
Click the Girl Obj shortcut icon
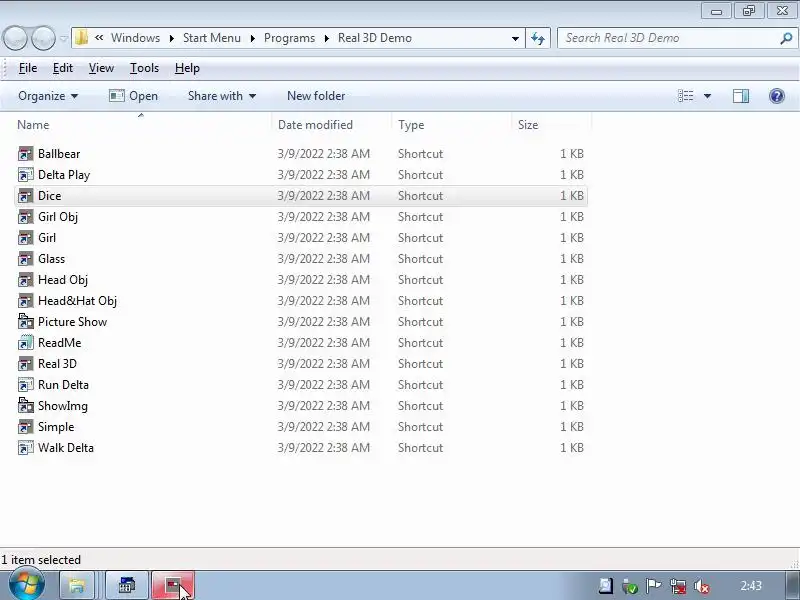[x=26, y=217]
